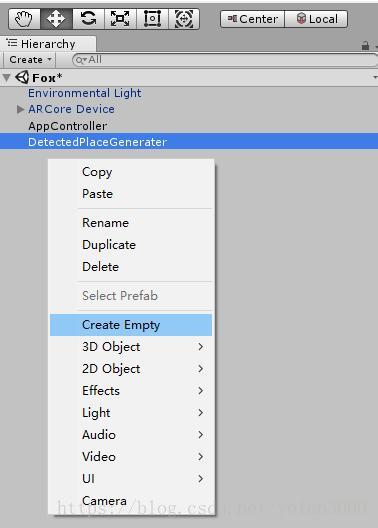Choose Delete from context menu
378x528 pixels.
click(131, 267)
